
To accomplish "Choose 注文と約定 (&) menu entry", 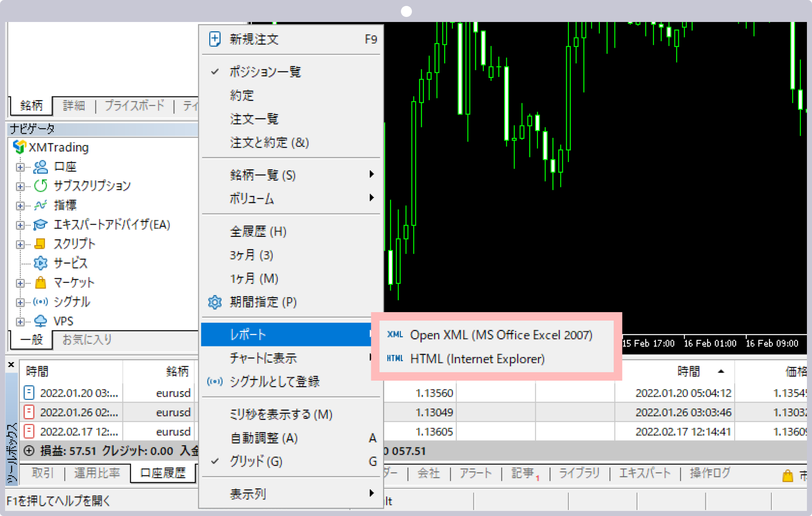I will [291, 143].
